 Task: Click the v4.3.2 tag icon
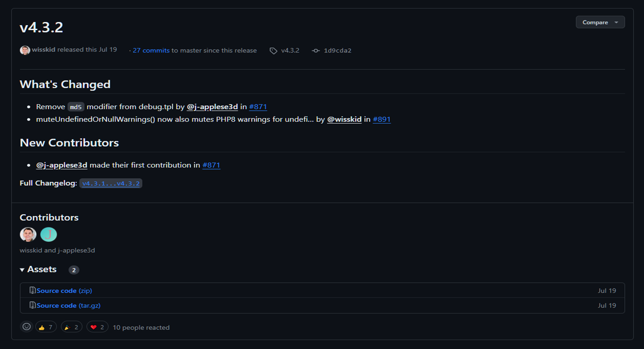pos(274,51)
